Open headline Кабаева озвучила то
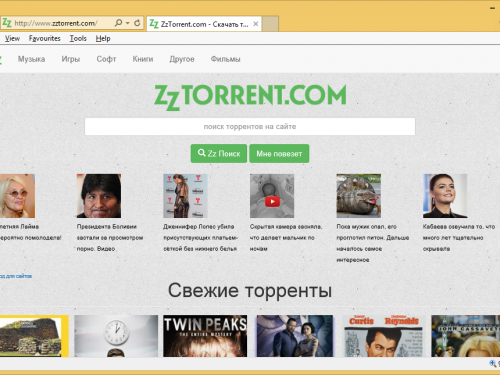Viewport: 500px width, 375px height. (x=459, y=238)
